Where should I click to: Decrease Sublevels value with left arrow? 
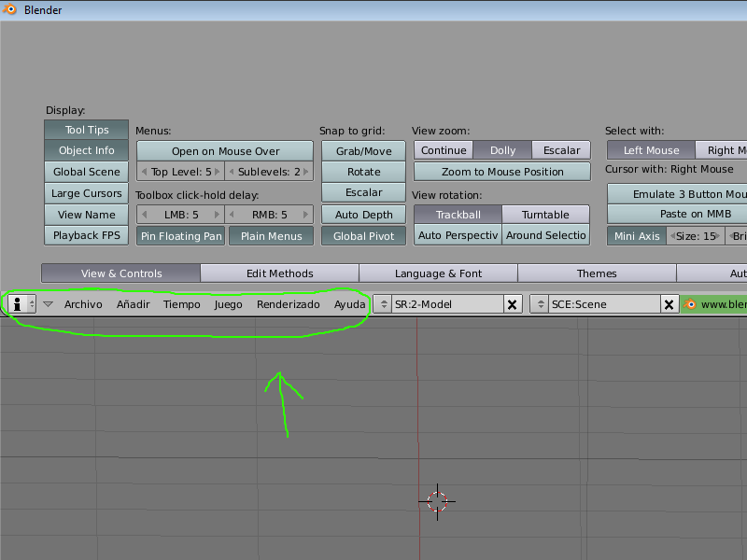point(232,172)
